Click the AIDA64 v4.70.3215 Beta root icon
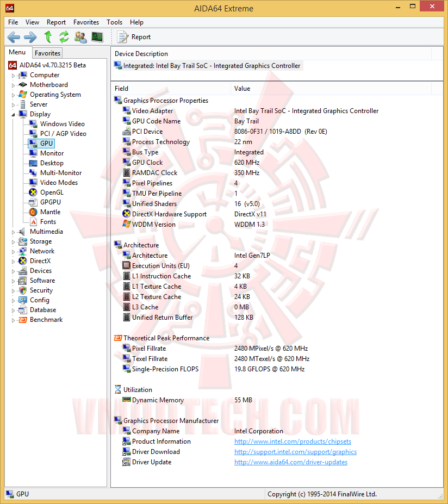This screenshot has height=504, width=448. [12, 65]
